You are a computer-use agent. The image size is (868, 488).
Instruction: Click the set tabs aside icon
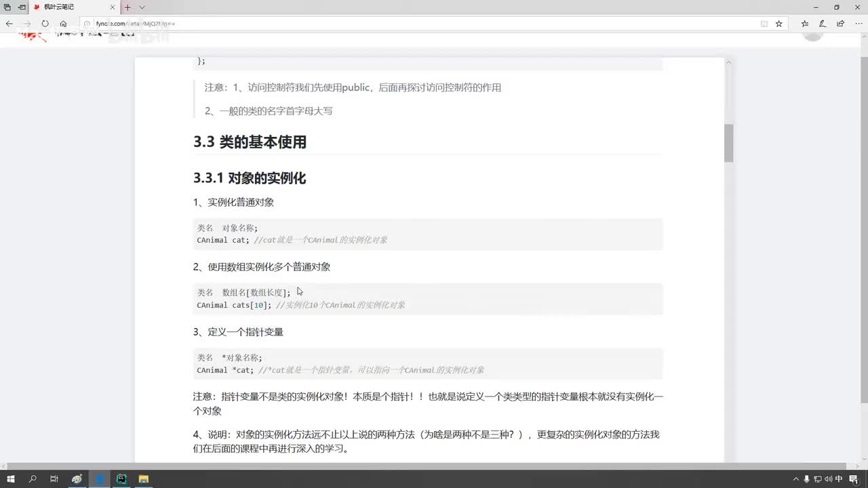coord(22,7)
